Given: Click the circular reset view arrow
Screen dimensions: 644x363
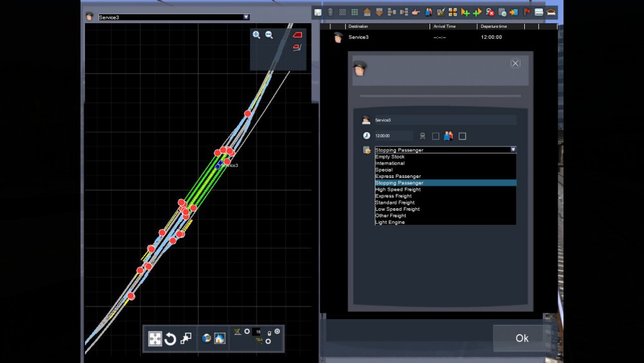Looking at the screenshot, I should [170, 339].
